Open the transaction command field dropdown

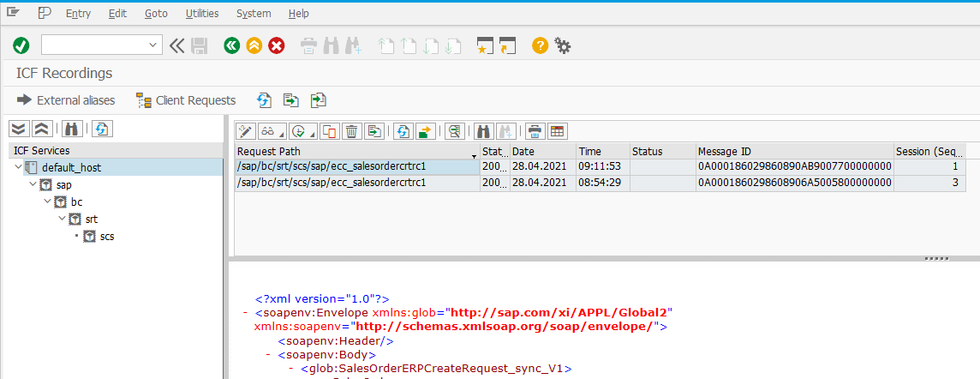point(153,45)
